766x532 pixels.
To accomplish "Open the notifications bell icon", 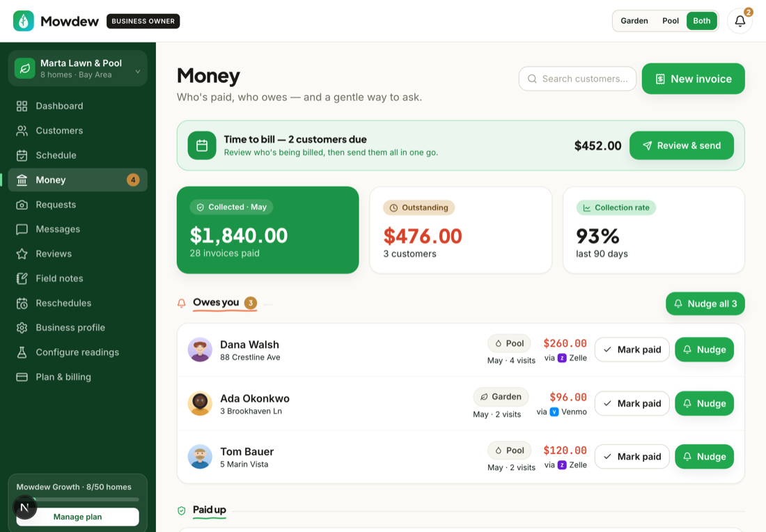I will coord(740,21).
